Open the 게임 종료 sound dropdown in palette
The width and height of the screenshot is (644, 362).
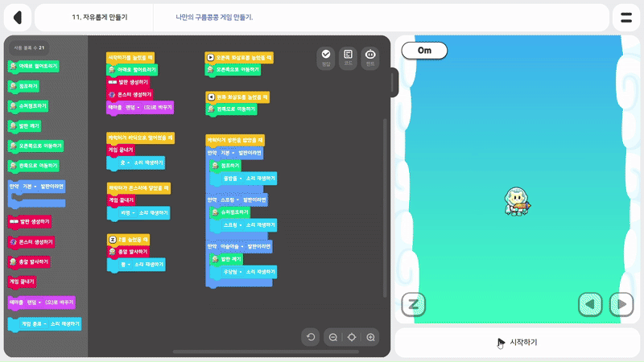pyautogui.click(x=34, y=324)
